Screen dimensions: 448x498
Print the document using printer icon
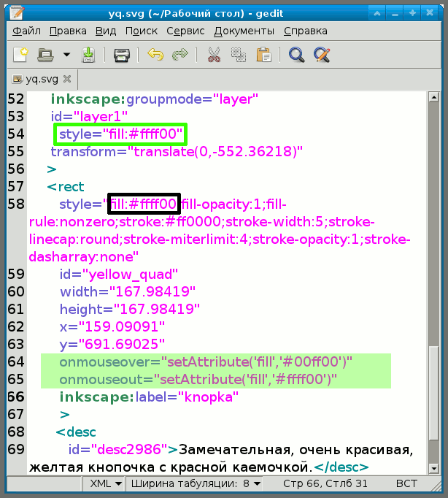tap(122, 55)
